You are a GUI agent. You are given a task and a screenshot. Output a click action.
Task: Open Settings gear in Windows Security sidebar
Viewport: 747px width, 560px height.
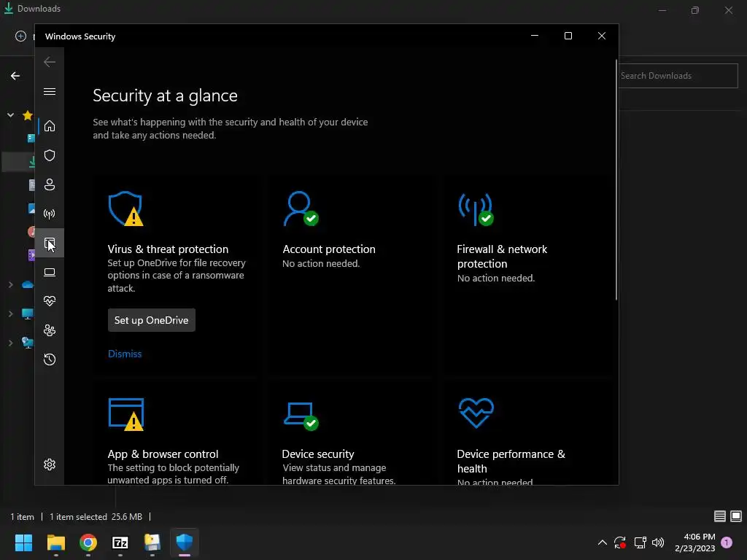[50, 464]
